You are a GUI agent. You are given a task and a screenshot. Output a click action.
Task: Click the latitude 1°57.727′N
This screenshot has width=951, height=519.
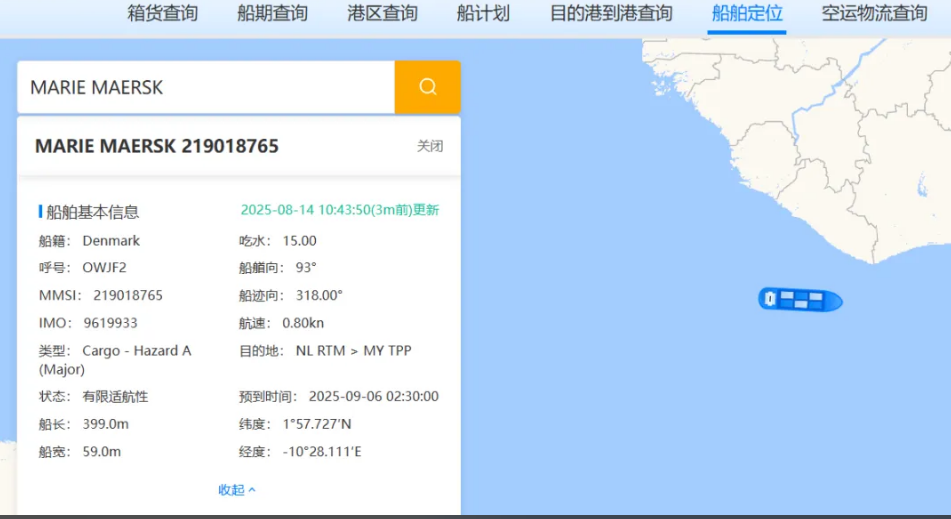(x=317, y=424)
